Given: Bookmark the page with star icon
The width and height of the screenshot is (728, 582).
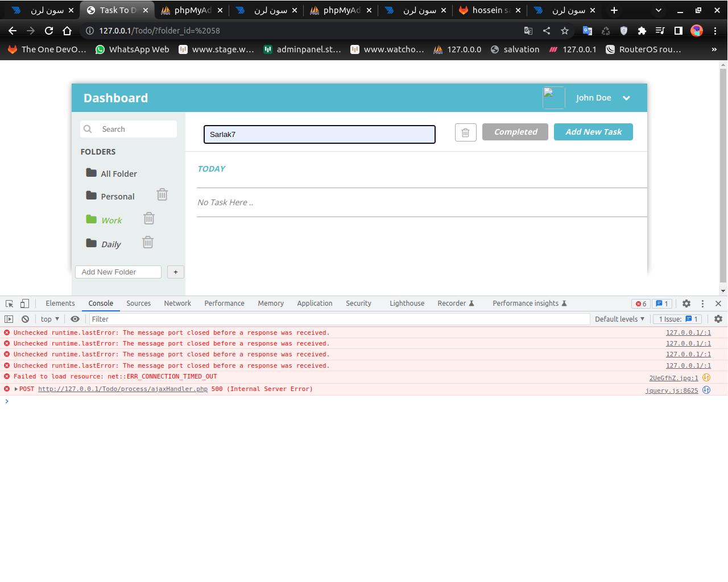Looking at the screenshot, I should click(565, 31).
